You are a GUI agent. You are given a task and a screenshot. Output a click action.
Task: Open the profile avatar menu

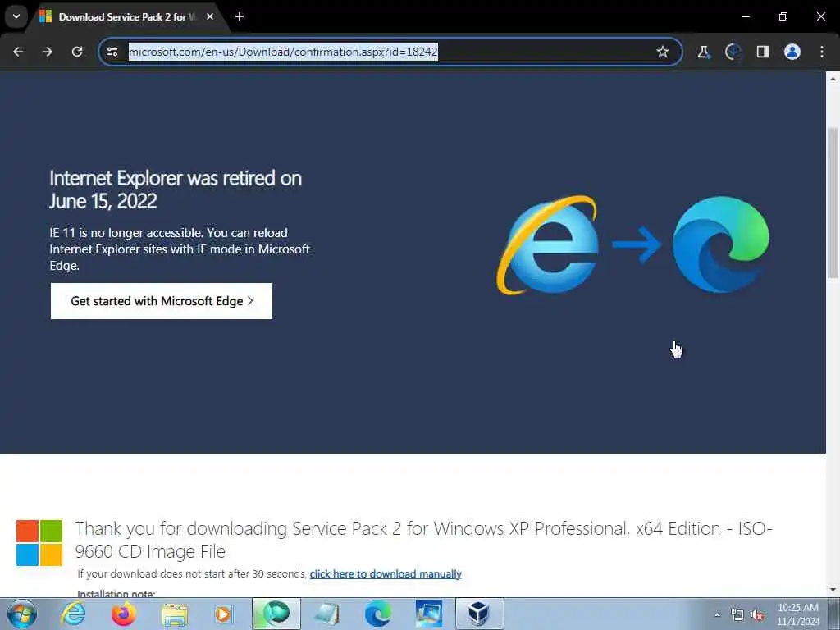[792, 52]
